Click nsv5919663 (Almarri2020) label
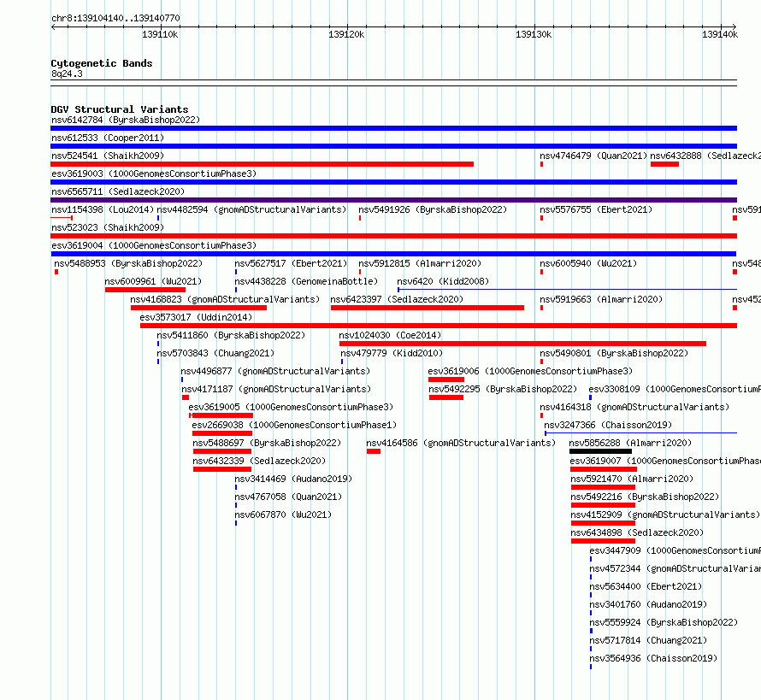This screenshot has width=761, height=700. pos(601,299)
